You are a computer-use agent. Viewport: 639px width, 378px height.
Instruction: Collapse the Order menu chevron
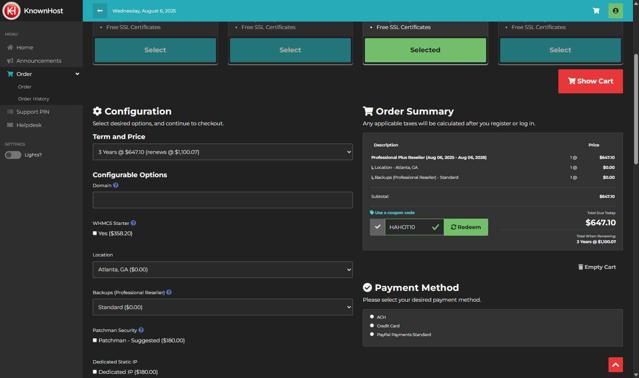coord(77,74)
